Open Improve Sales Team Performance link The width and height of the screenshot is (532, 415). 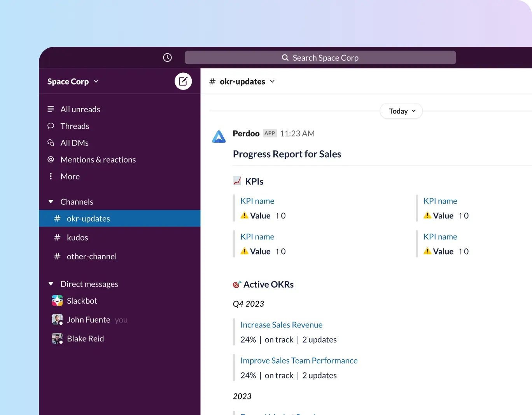(x=299, y=360)
